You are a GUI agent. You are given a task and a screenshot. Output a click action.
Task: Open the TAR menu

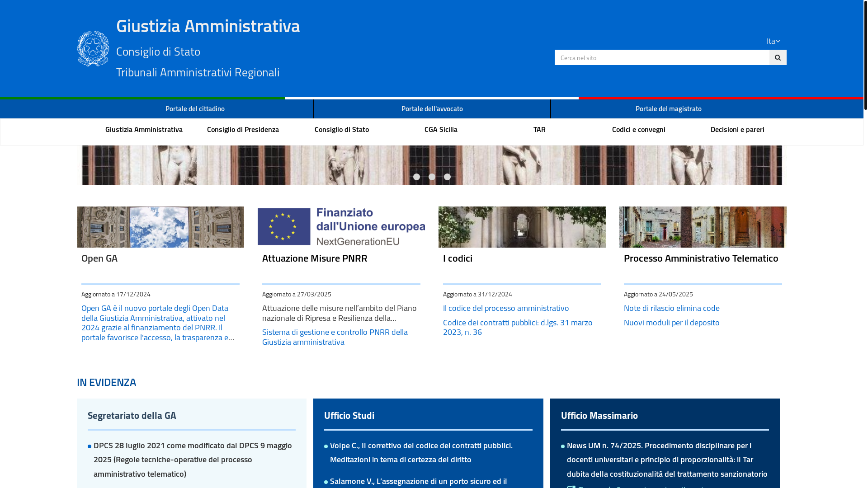tap(539, 129)
